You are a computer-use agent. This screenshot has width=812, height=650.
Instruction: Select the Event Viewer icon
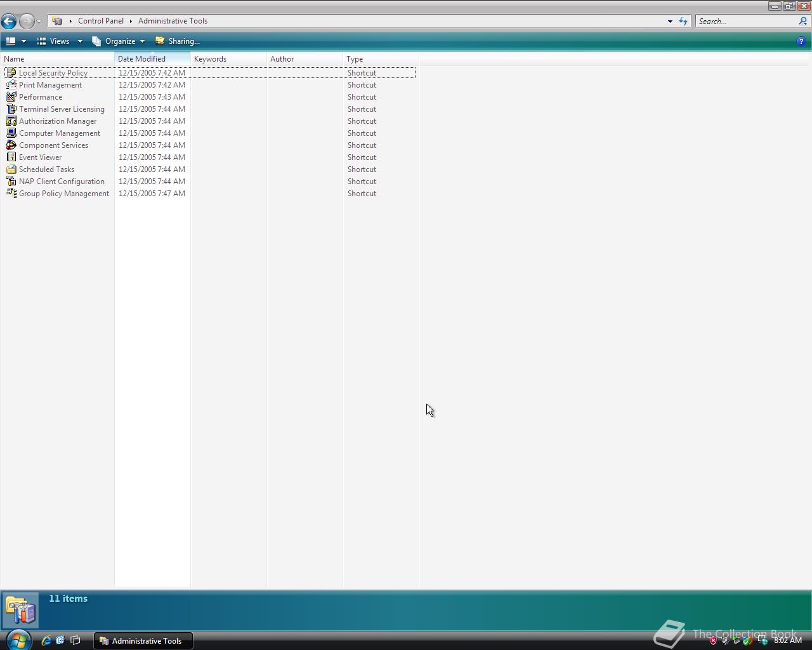(11, 157)
